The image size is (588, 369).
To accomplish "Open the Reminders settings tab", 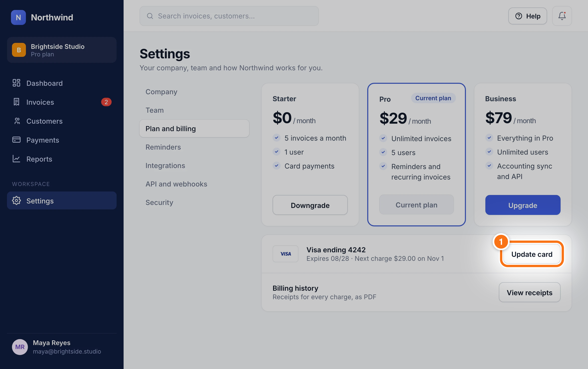I will click(194, 147).
